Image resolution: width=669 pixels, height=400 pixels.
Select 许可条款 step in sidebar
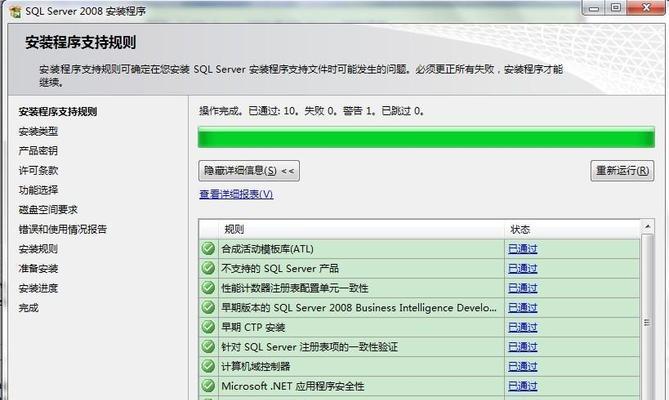tap(38, 170)
